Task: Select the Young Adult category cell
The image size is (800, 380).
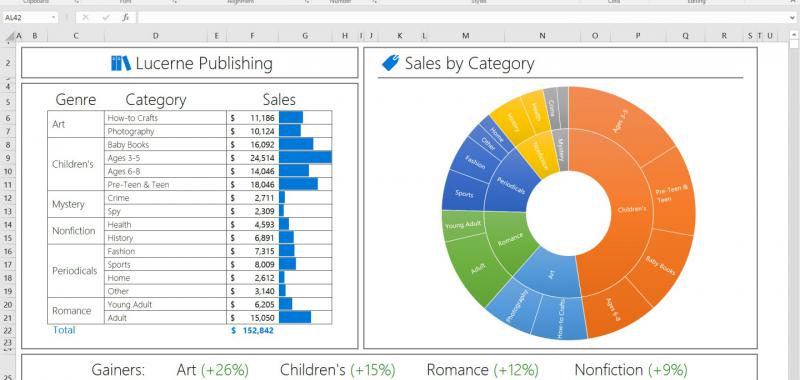Action: (165, 305)
